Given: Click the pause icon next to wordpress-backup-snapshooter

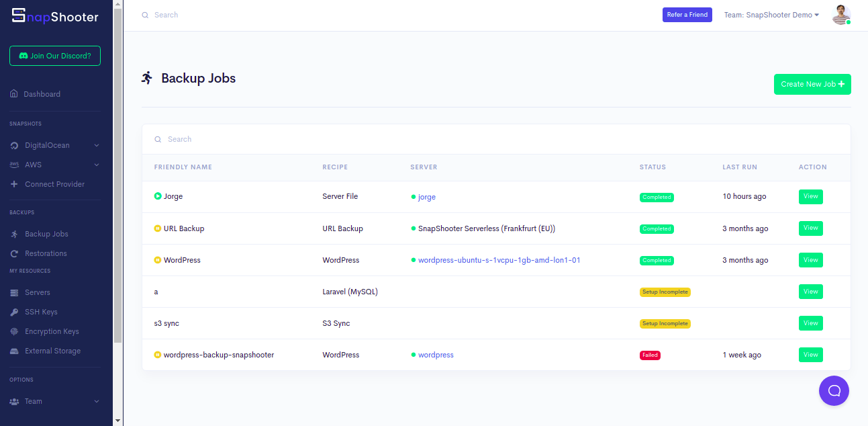Looking at the screenshot, I should point(158,355).
